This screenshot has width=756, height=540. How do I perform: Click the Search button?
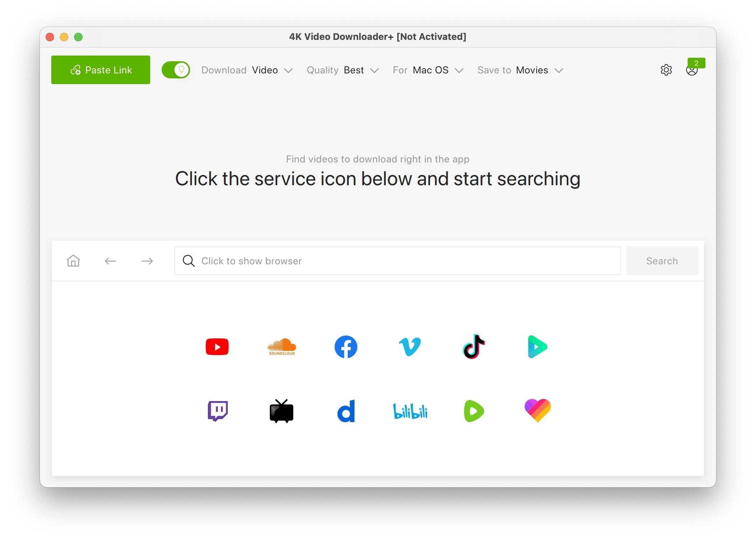661,261
